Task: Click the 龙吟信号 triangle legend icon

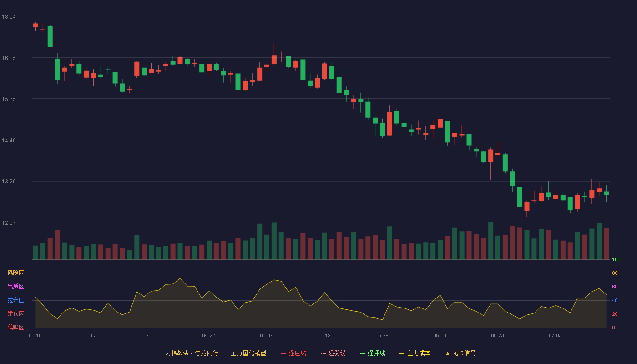Action: [448, 353]
